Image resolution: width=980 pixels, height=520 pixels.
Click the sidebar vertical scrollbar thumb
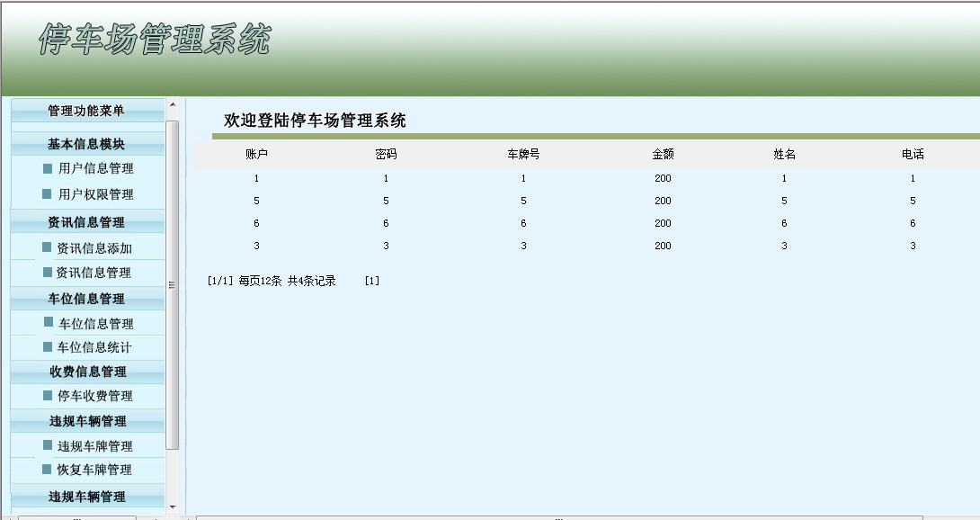(173, 284)
